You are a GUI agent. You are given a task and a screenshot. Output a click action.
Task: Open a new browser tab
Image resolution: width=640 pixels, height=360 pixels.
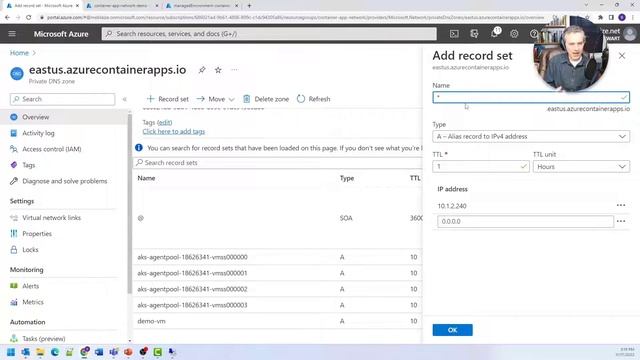tap(249, 6)
